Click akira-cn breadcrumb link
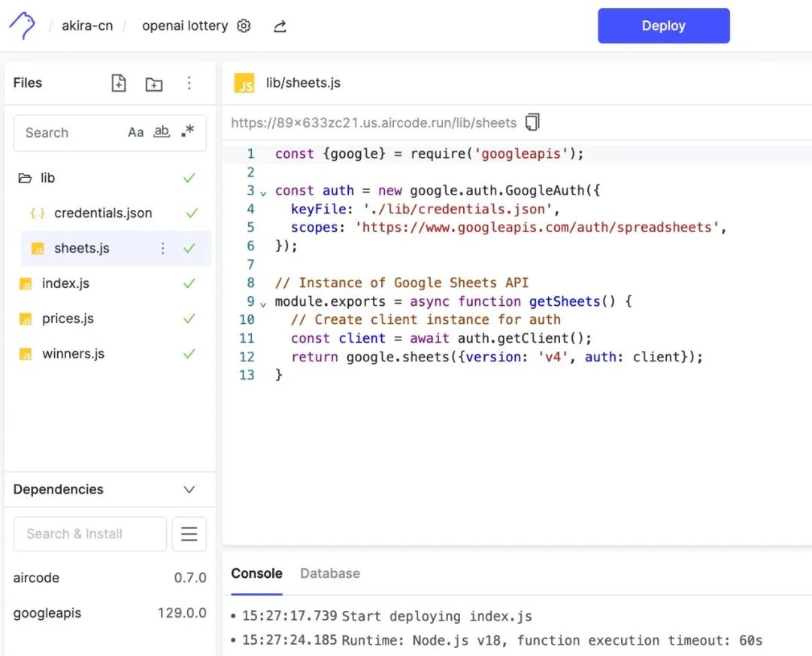The image size is (812, 656). click(x=87, y=26)
